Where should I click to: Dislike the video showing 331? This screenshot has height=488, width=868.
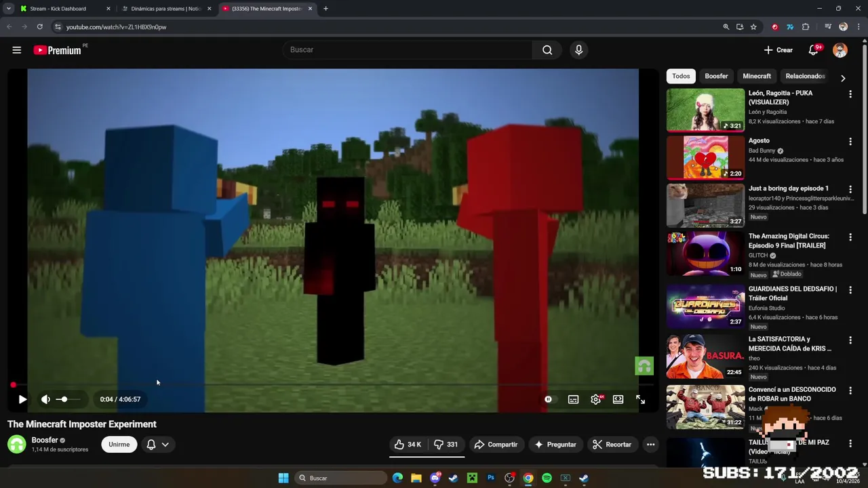446,445
